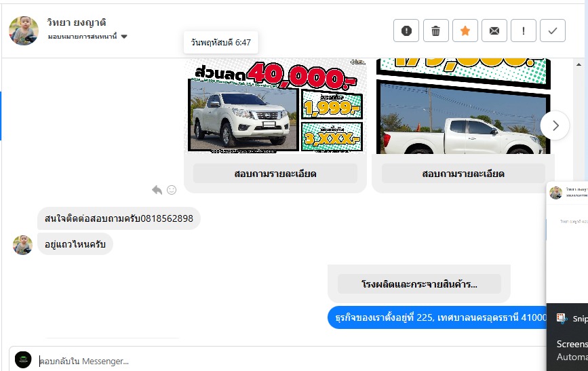Open the side-view white pickup image

[x=463, y=106]
